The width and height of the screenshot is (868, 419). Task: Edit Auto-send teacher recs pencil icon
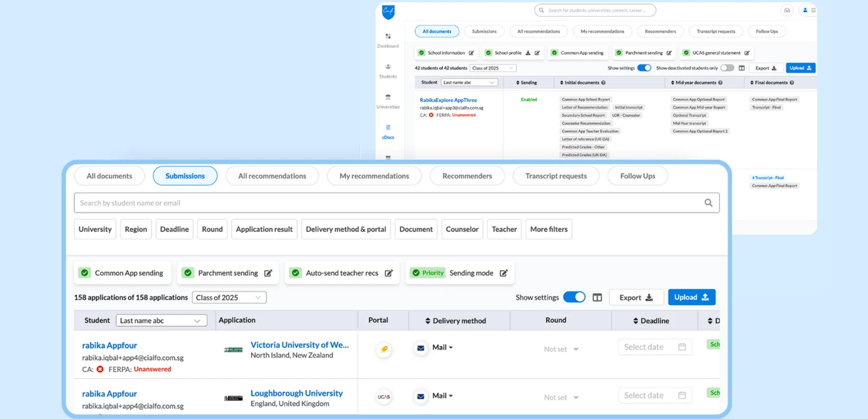[x=388, y=273]
